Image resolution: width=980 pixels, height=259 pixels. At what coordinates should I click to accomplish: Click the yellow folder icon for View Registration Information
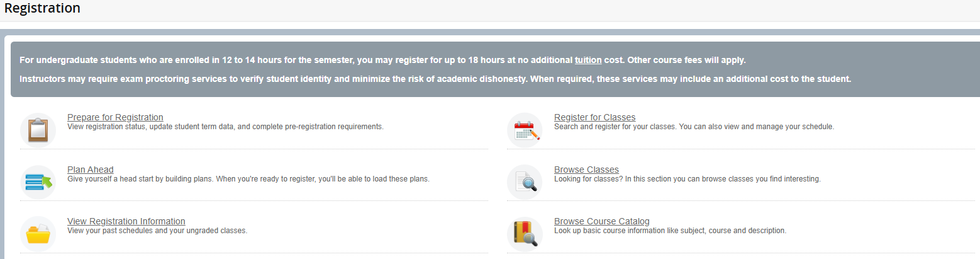coord(38,234)
